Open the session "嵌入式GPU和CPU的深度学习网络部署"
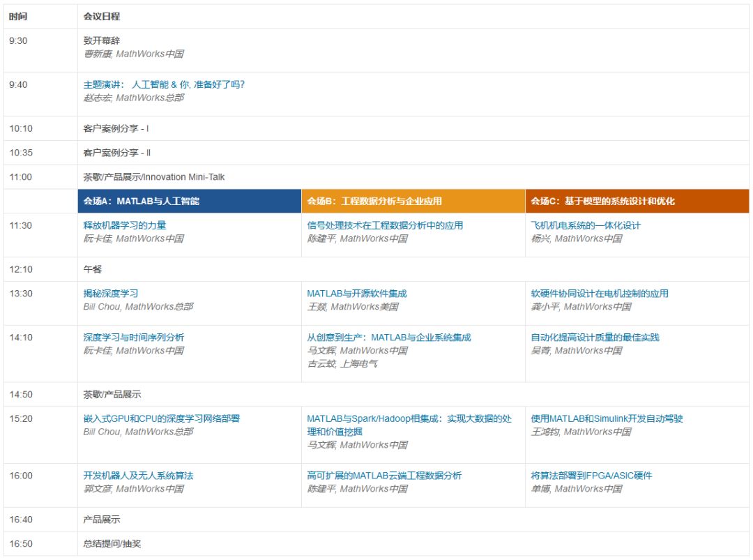Viewport: 753px width, 560px height. tap(161, 418)
